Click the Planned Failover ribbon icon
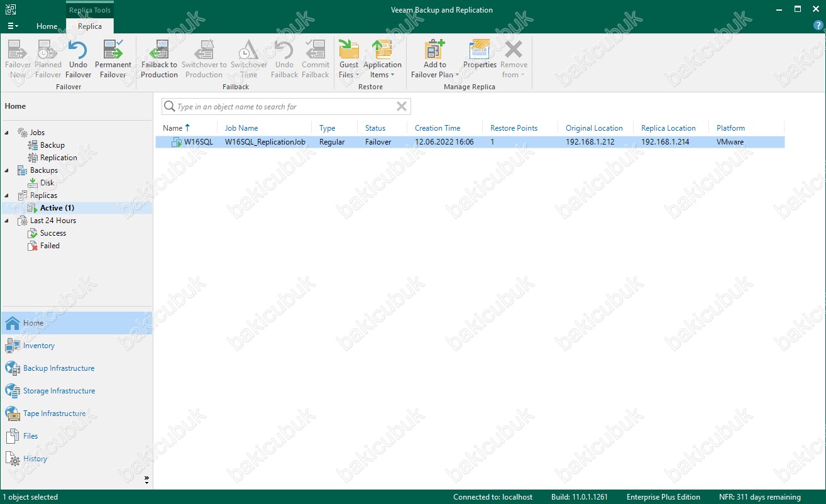The height and width of the screenshot is (504, 826). coord(48,59)
